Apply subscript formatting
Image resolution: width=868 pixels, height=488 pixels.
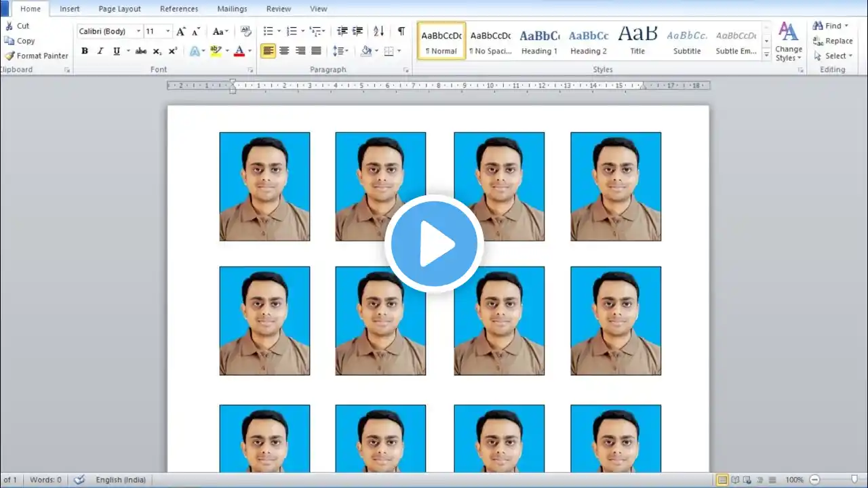click(157, 51)
